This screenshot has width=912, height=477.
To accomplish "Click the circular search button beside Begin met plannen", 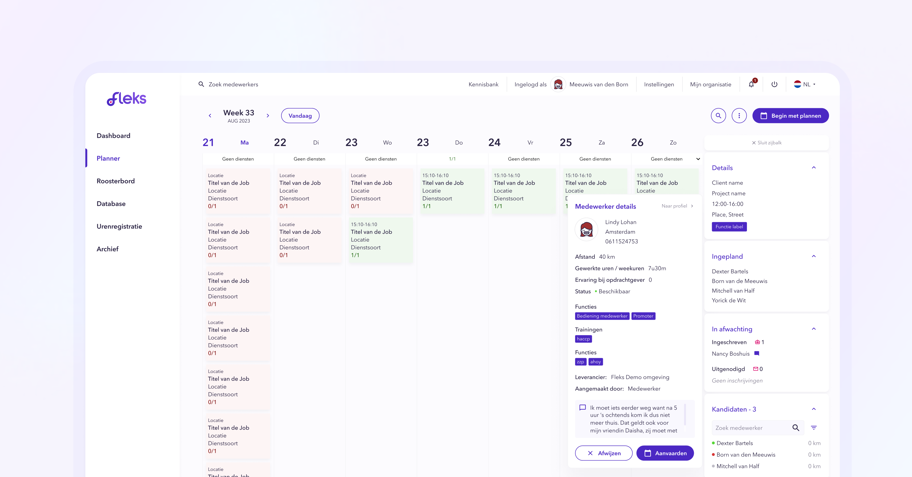I will [718, 116].
